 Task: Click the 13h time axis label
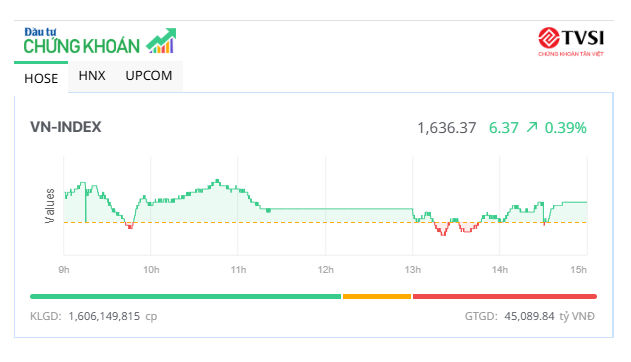(412, 269)
